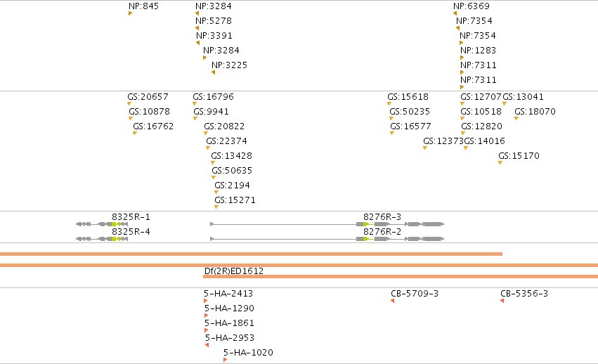Select the GS:13041 insertion label
Screen dimensions: 598x364
523,97
